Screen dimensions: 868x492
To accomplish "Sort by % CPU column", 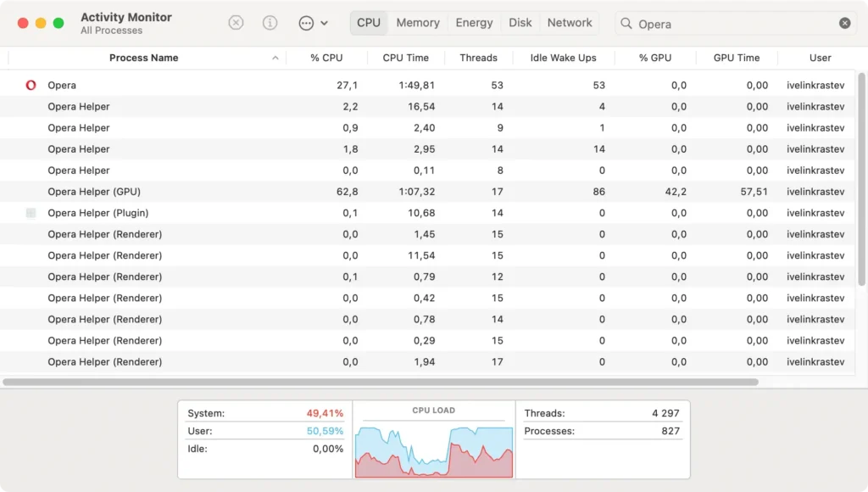I will pyautogui.click(x=326, y=58).
